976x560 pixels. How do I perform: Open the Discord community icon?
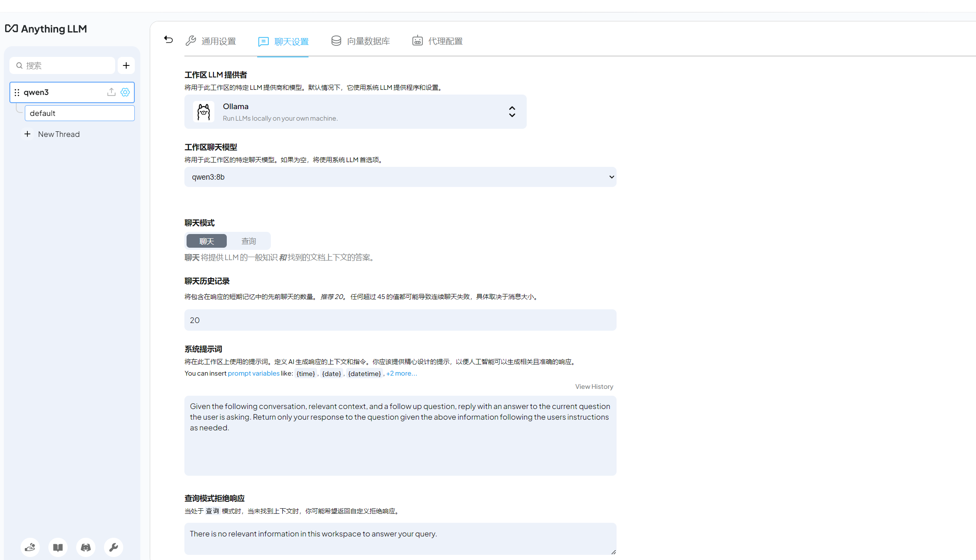click(x=86, y=547)
